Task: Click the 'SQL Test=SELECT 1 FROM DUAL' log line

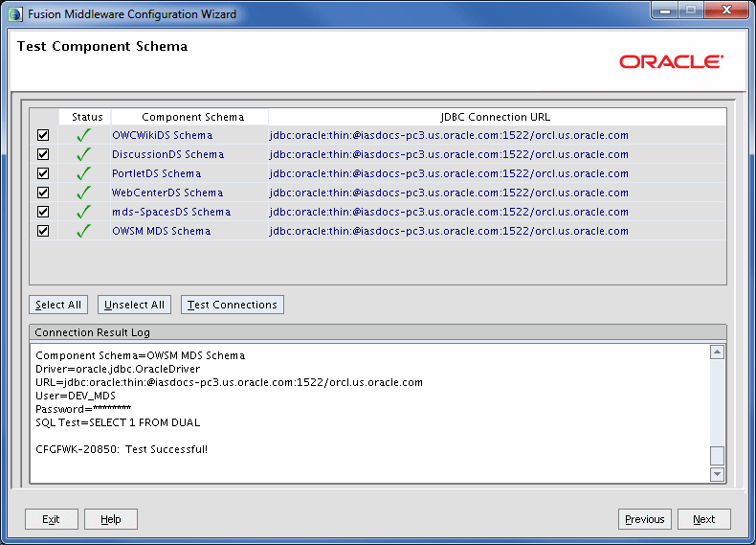Action: (118, 422)
